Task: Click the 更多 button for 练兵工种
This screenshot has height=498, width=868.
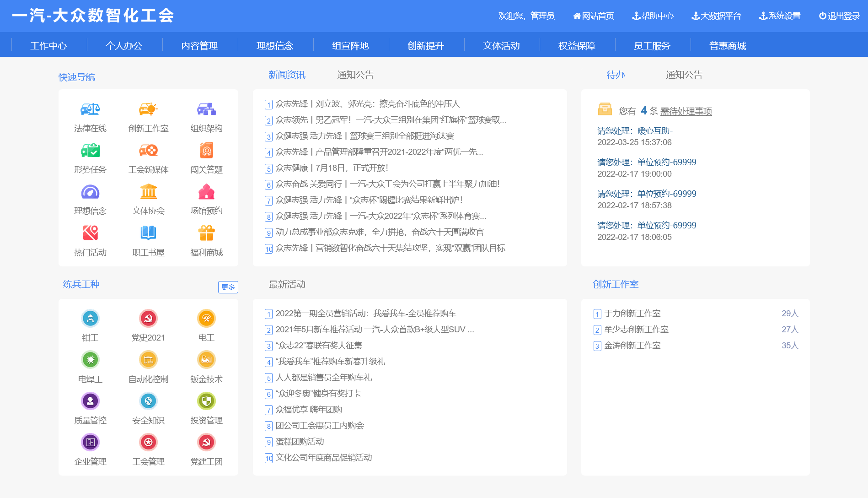Action: 228,287
